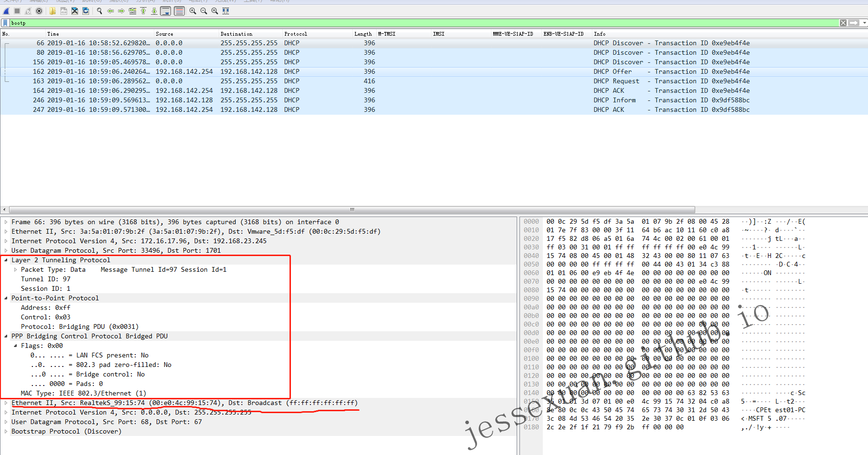
Task: Select the Tunnel ID: 97 field
Action: point(46,279)
